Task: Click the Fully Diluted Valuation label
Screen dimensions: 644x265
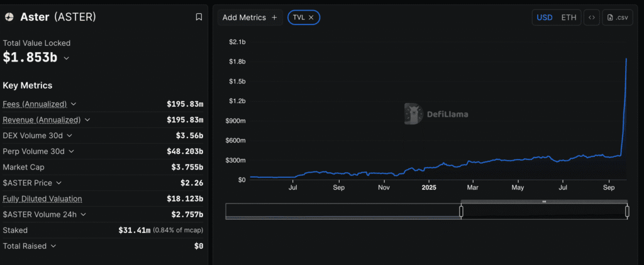Action: [x=42, y=199]
